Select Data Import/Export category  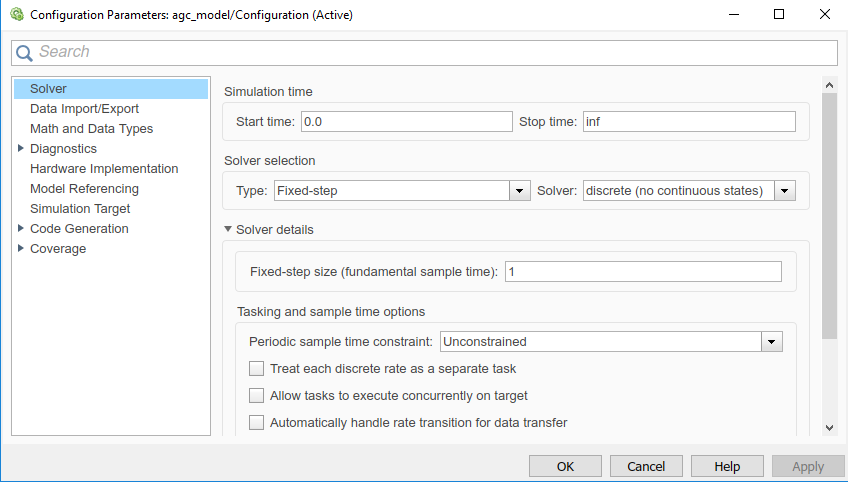(x=84, y=109)
